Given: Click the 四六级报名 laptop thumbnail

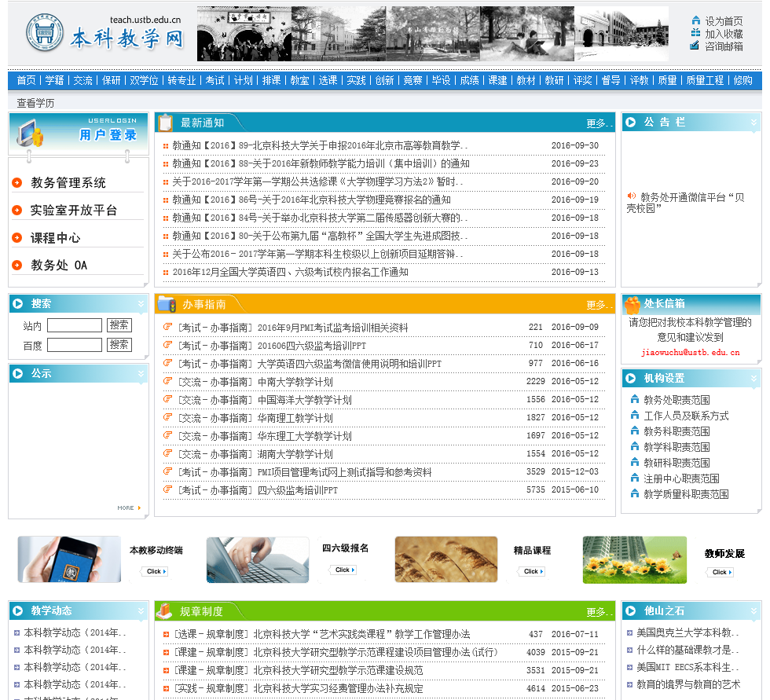Looking at the screenshot, I should click(x=258, y=559).
